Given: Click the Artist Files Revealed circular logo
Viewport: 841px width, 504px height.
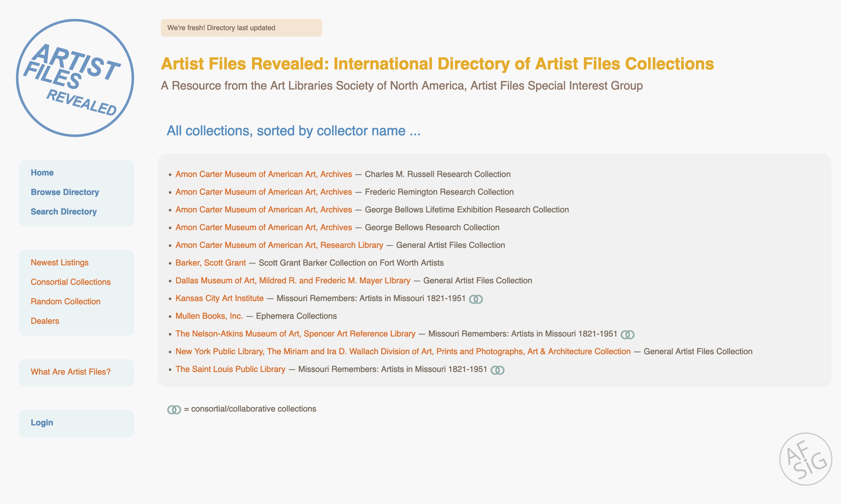Looking at the screenshot, I should pos(75,78).
